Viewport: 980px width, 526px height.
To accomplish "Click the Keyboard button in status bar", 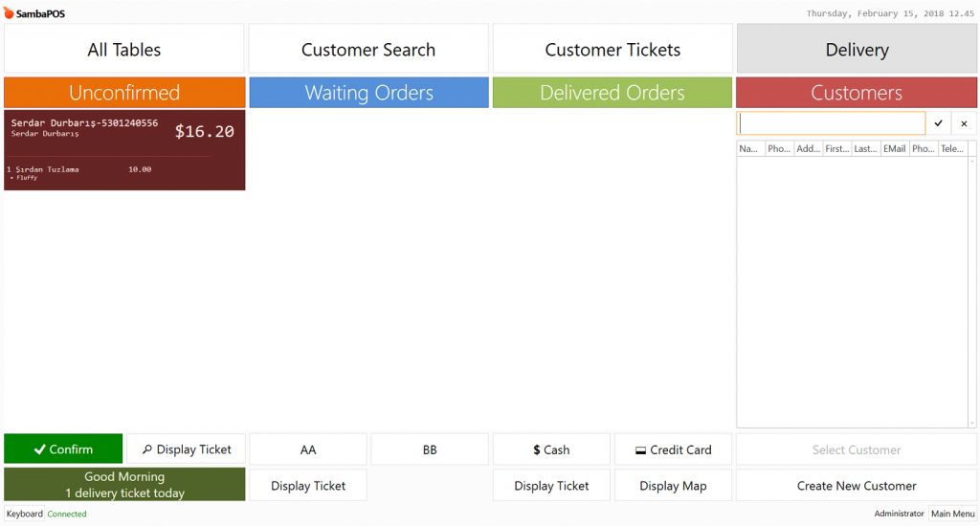I will pos(25,514).
